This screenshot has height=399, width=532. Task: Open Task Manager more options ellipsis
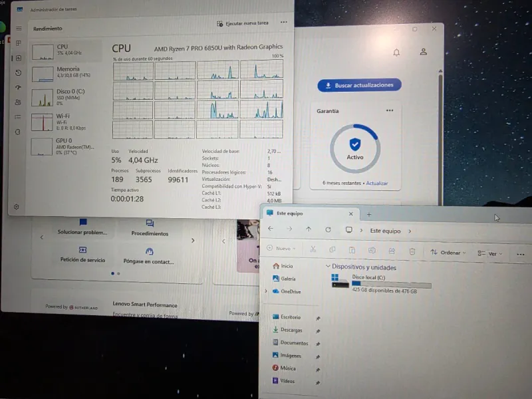click(x=284, y=23)
